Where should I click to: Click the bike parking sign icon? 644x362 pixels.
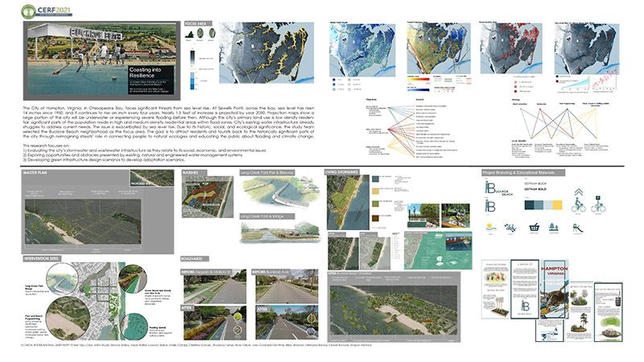[598, 204]
